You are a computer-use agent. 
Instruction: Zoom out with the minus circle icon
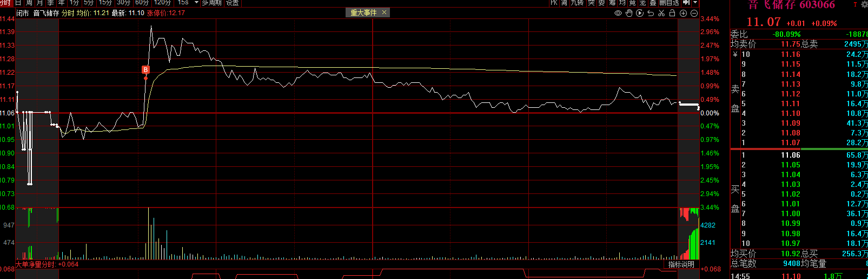pyautogui.click(x=694, y=13)
